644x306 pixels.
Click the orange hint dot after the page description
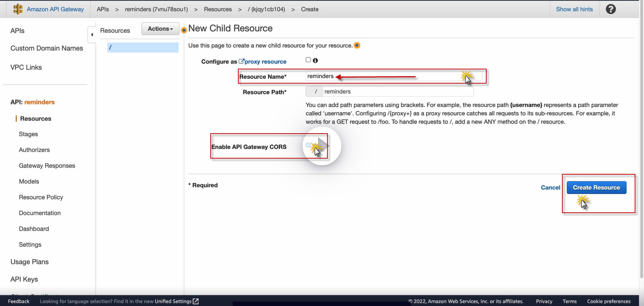357,46
